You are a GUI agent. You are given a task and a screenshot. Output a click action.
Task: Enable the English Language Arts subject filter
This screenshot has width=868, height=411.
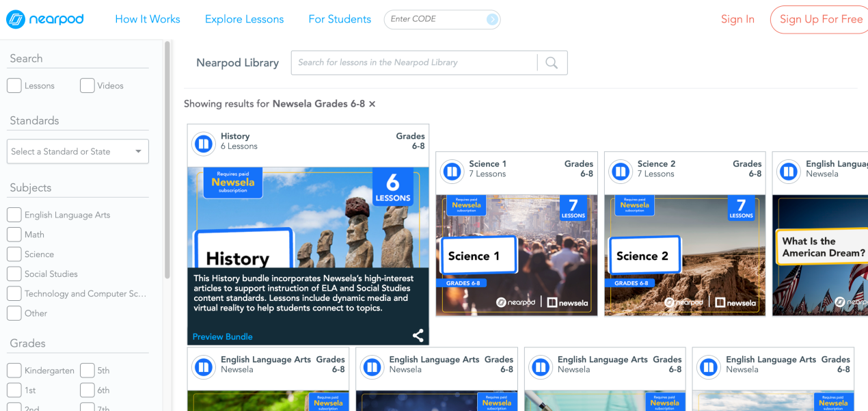tap(14, 215)
